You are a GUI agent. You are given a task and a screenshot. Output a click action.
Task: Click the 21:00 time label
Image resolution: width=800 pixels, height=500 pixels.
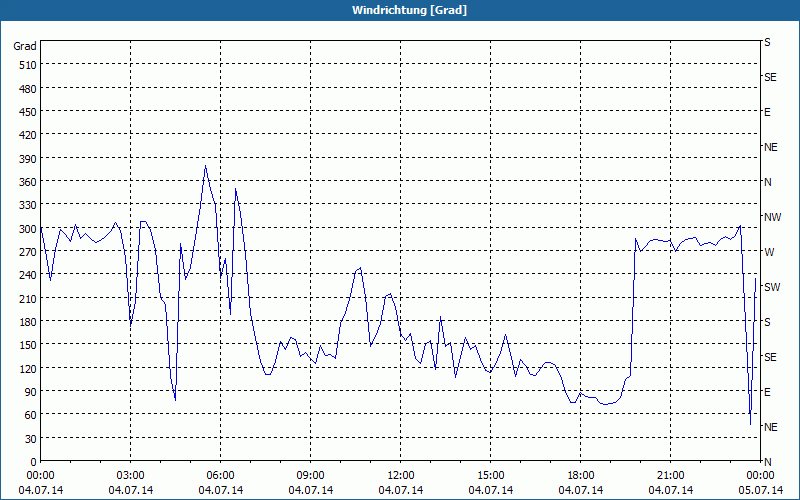(670, 476)
